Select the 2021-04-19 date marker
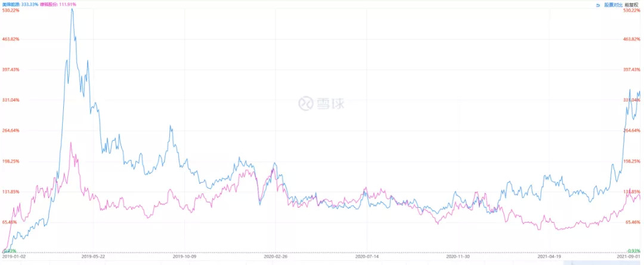The height and width of the screenshot is (265, 644). pos(549,257)
